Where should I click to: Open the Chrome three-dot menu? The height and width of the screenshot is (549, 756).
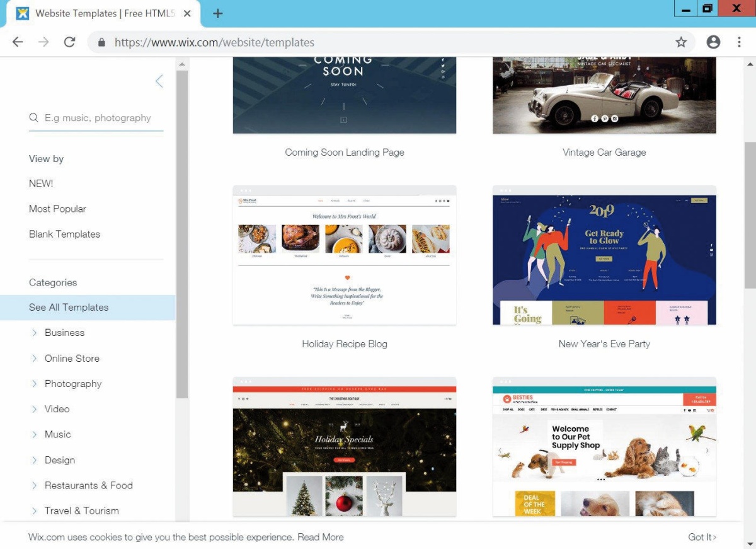tap(740, 42)
